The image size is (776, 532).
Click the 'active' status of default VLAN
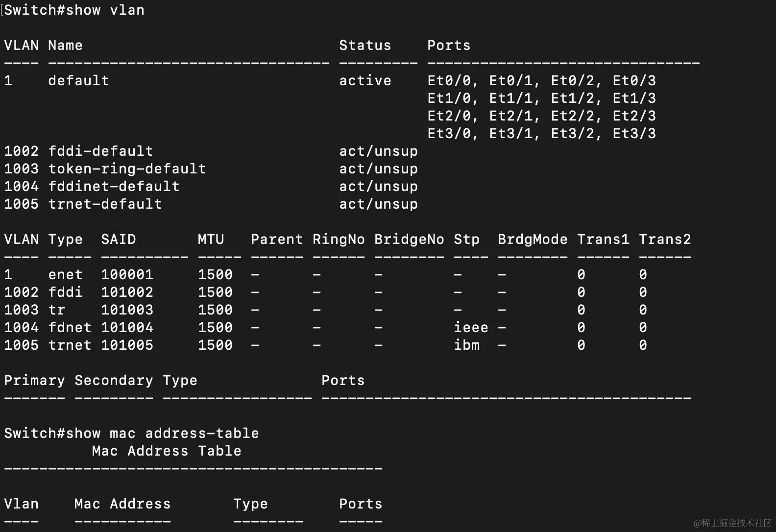pyautogui.click(x=365, y=81)
